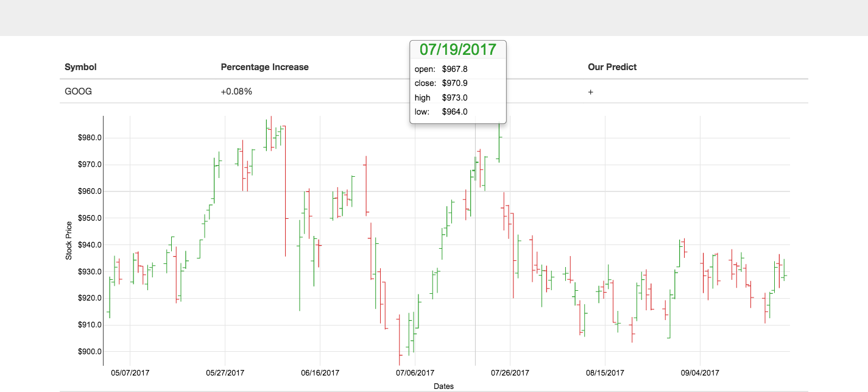Click the low $964.0 tooltip value
Screen dimensions: 868x392
tap(455, 112)
